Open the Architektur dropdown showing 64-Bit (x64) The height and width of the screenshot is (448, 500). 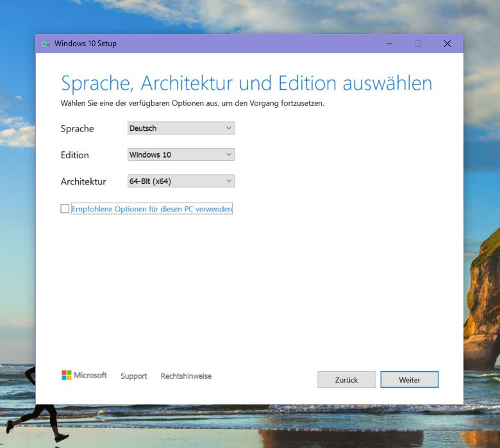(x=181, y=181)
